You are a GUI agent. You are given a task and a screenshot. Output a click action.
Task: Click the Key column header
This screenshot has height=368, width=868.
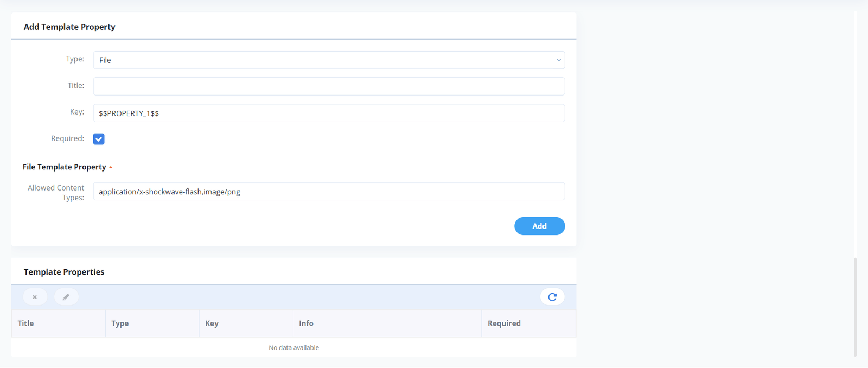coord(212,323)
